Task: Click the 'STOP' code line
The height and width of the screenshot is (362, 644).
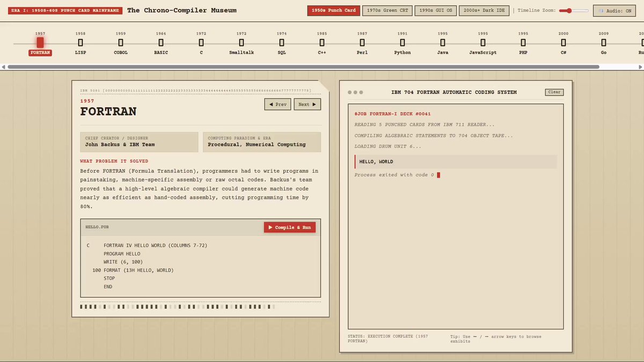Action: (x=109, y=278)
